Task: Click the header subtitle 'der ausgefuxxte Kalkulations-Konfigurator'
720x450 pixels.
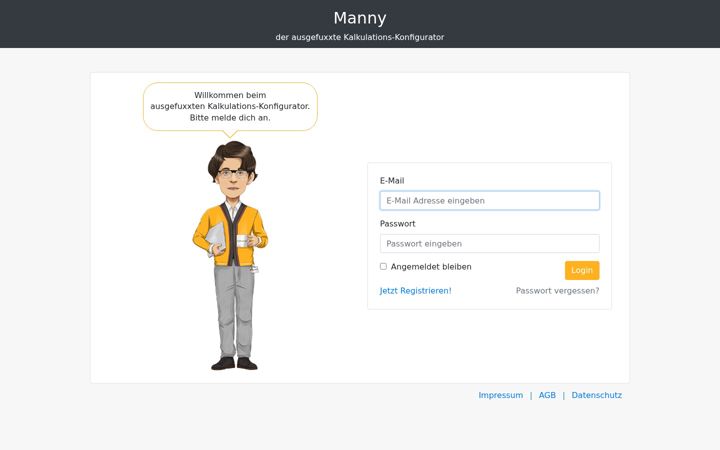Action: point(360,37)
